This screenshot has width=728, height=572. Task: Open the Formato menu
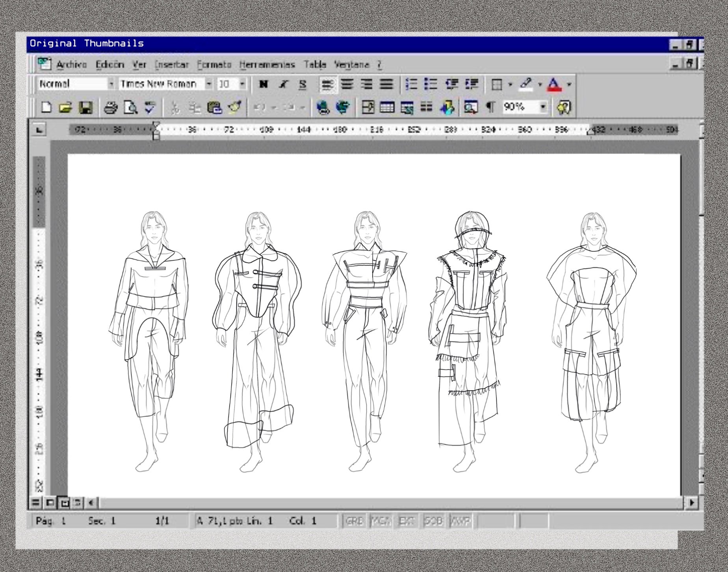click(x=214, y=65)
